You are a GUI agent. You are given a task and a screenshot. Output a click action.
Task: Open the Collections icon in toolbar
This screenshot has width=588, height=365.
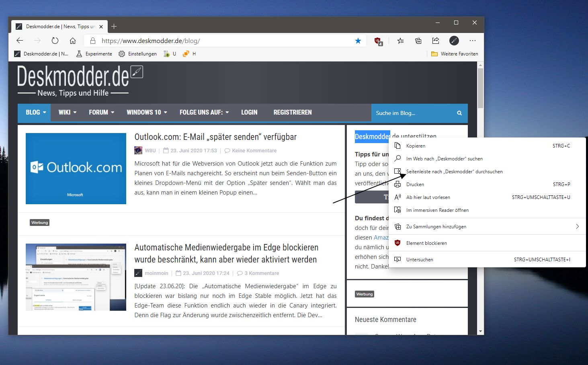pos(418,41)
